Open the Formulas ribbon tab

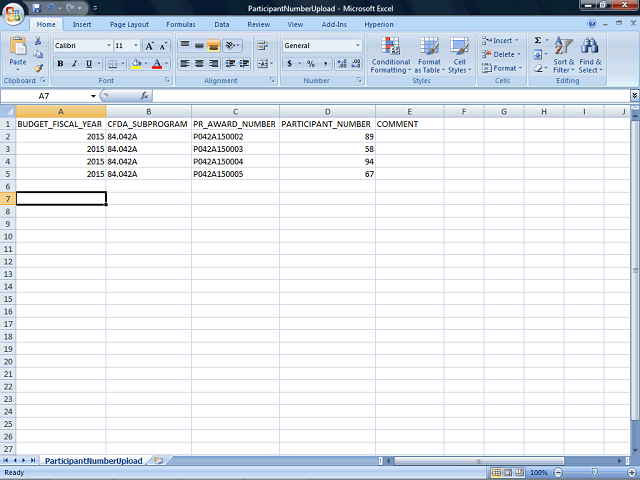tap(180, 24)
